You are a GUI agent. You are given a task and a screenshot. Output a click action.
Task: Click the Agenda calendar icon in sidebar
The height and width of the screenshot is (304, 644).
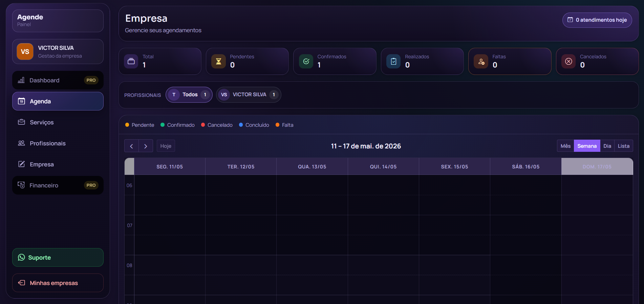coord(21,101)
